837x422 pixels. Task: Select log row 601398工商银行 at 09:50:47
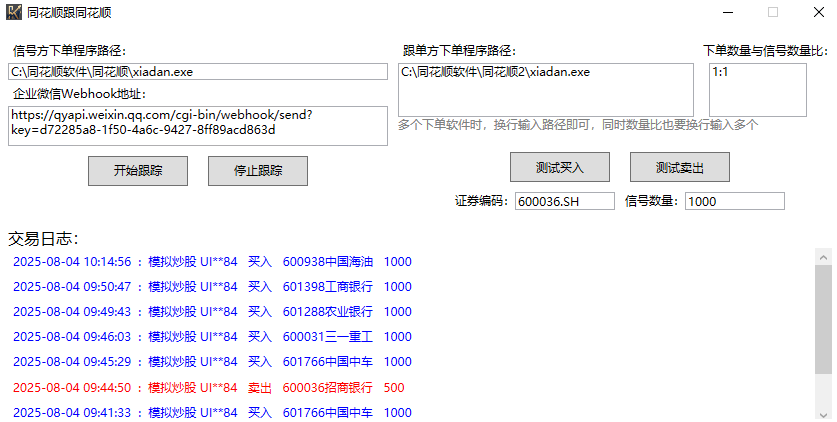[x=212, y=287]
